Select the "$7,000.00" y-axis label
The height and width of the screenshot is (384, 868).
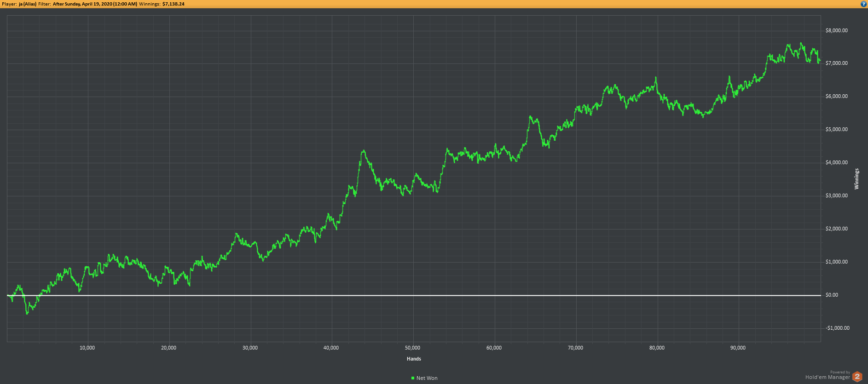click(x=837, y=63)
